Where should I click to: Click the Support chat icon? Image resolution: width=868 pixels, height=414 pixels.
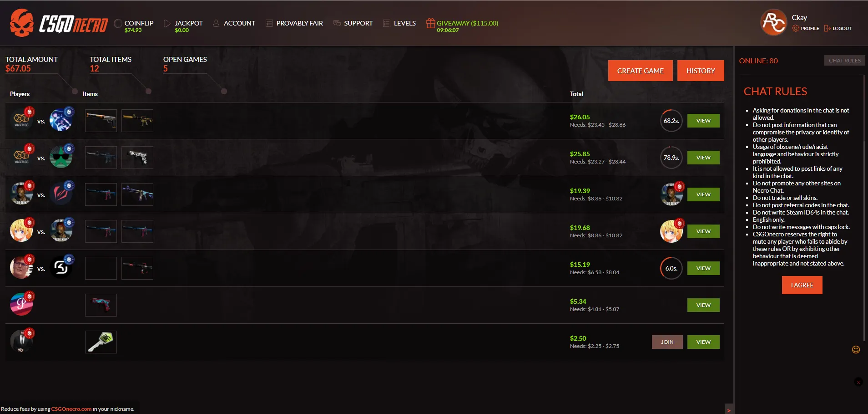pyautogui.click(x=337, y=23)
